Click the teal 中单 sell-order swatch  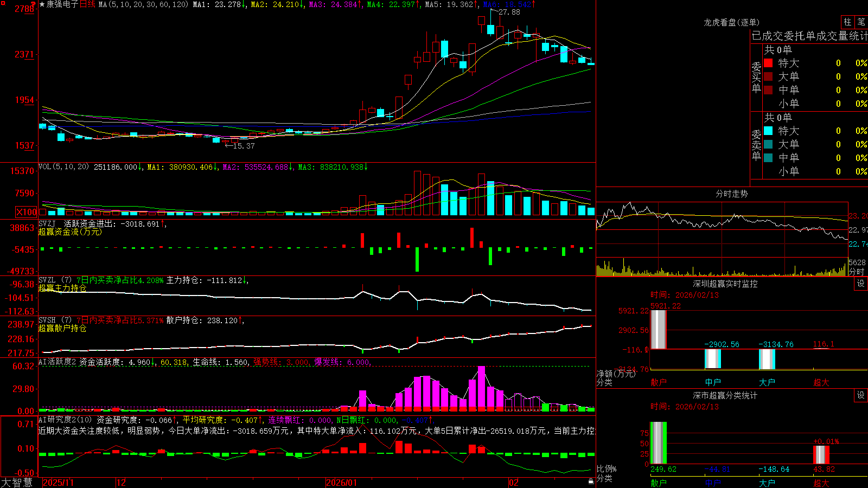pyautogui.click(x=768, y=158)
